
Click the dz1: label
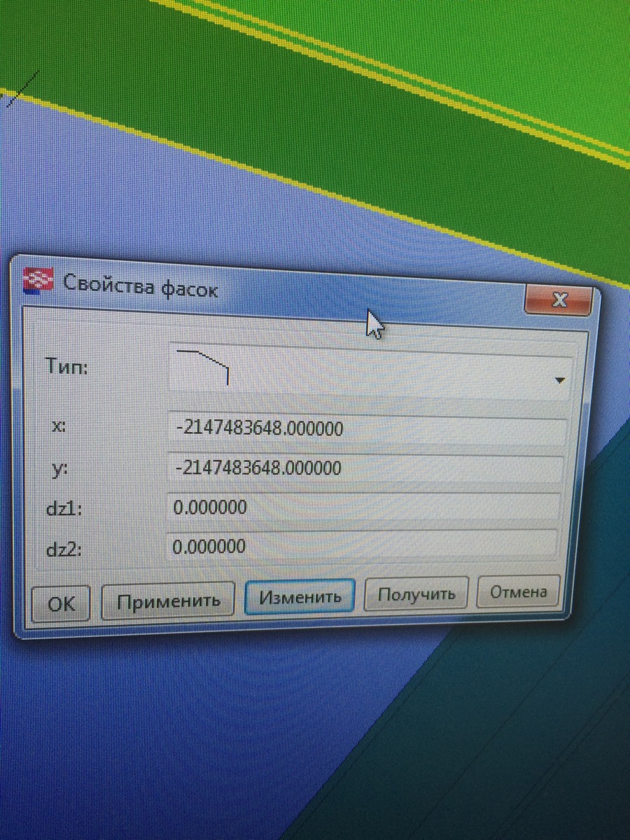coord(64,510)
